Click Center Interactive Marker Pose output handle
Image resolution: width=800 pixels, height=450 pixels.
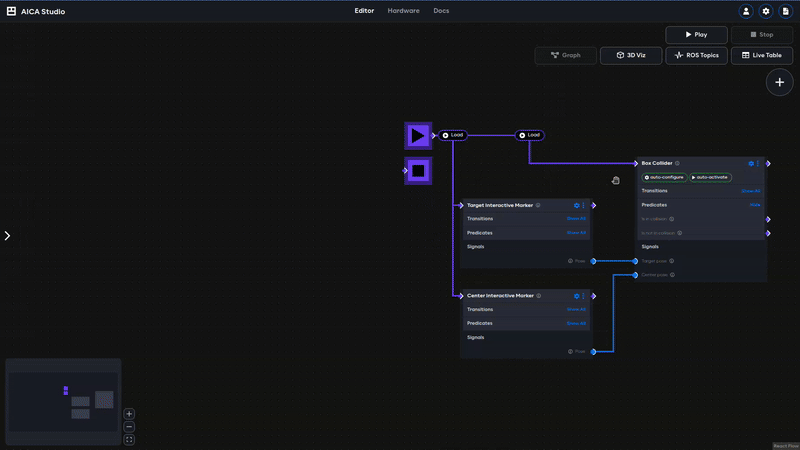tap(593, 352)
